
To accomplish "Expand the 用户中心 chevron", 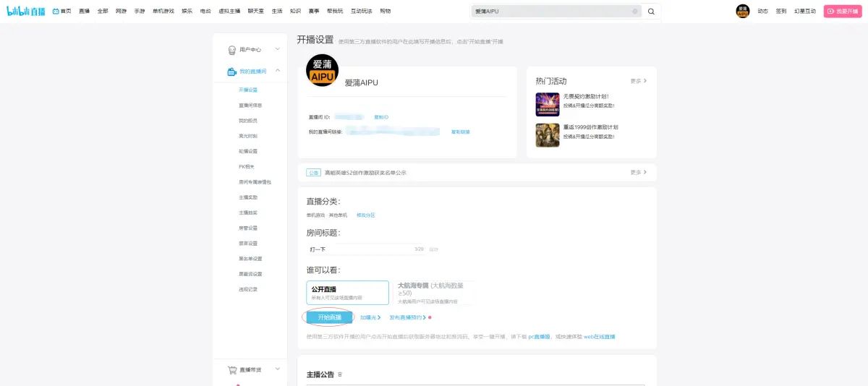I will click(x=277, y=50).
